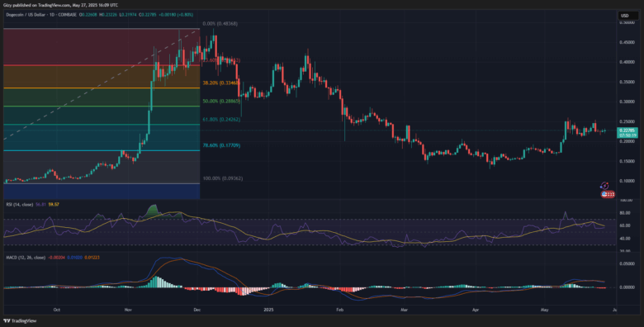Click the purple lightning event icon on chart

click(x=604, y=186)
